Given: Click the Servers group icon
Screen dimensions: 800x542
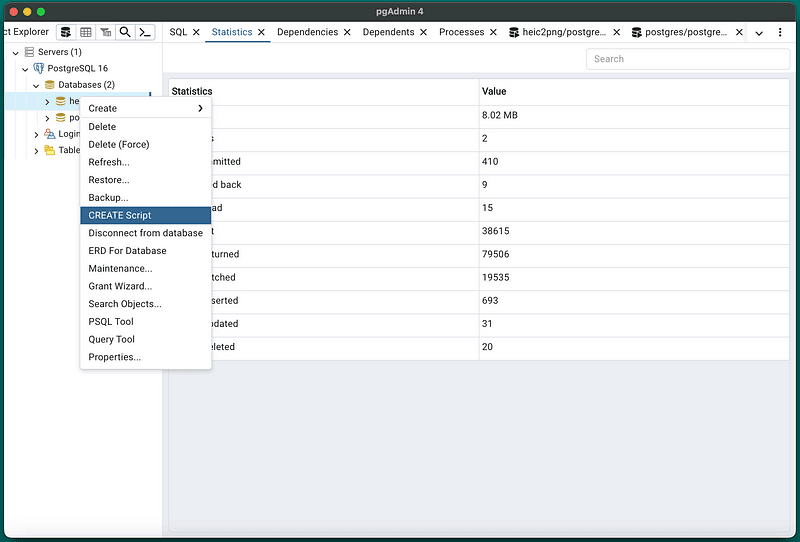Looking at the screenshot, I should (30, 52).
